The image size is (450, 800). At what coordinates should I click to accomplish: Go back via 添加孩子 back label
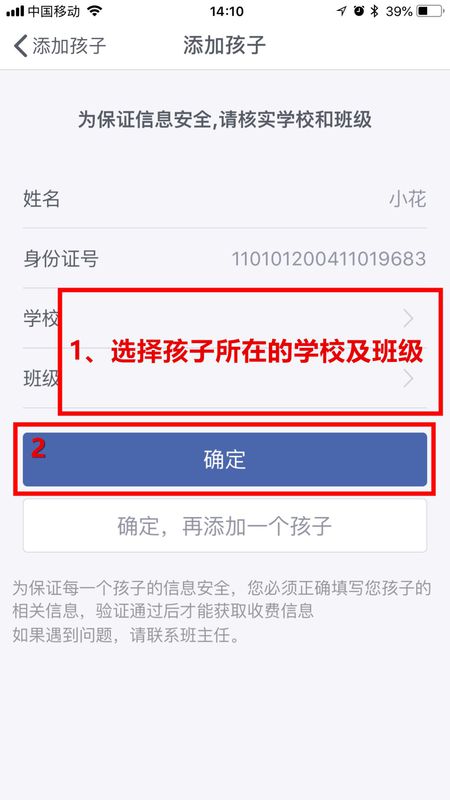(x=69, y=45)
